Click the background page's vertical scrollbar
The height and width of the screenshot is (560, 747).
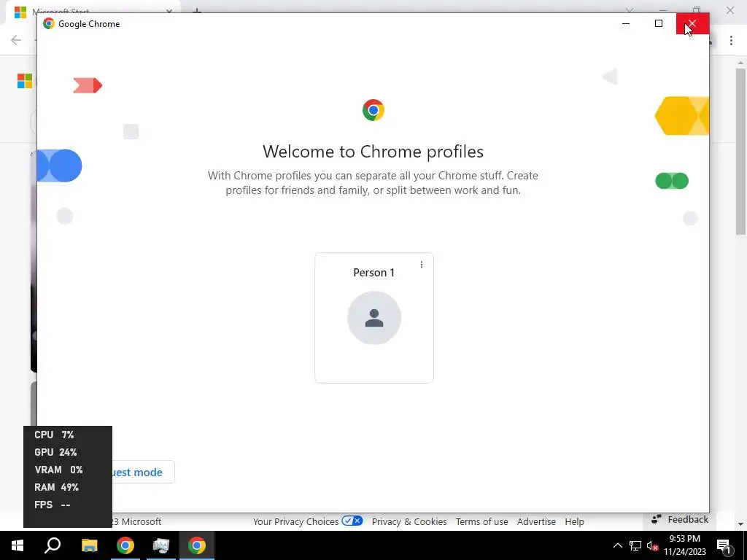coord(740,152)
